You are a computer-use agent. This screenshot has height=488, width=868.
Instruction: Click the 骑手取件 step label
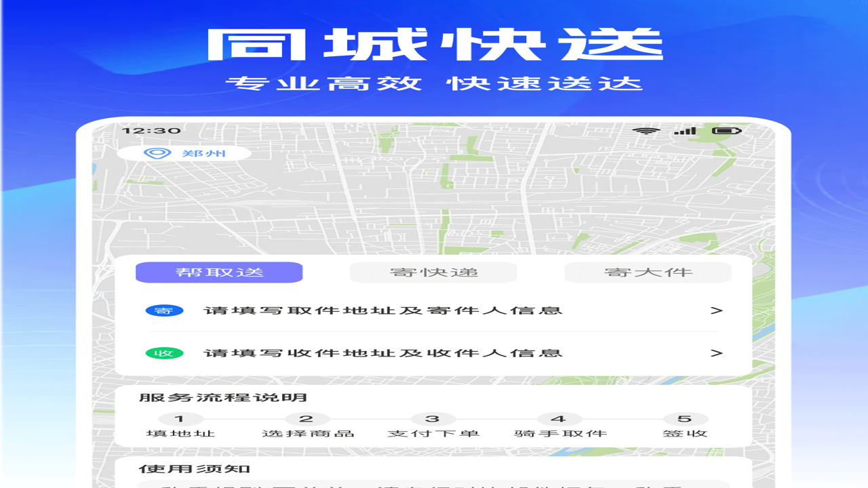tap(560, 434)
